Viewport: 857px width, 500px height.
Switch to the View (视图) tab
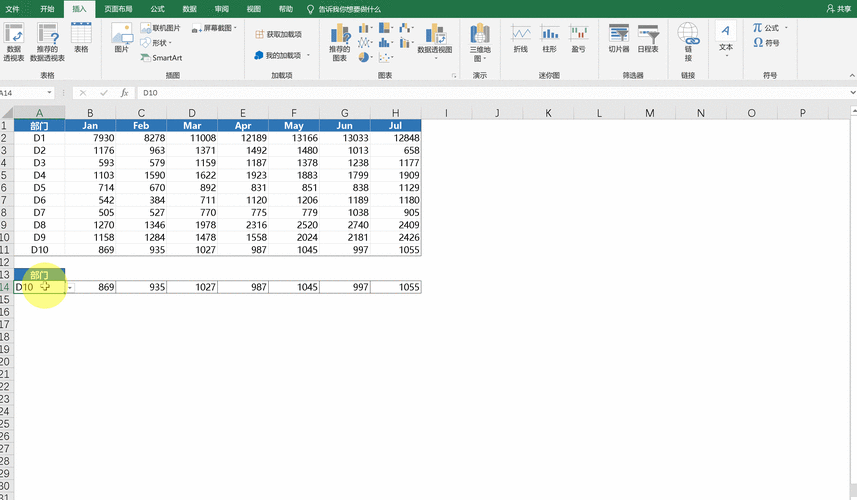coord(254,9)
